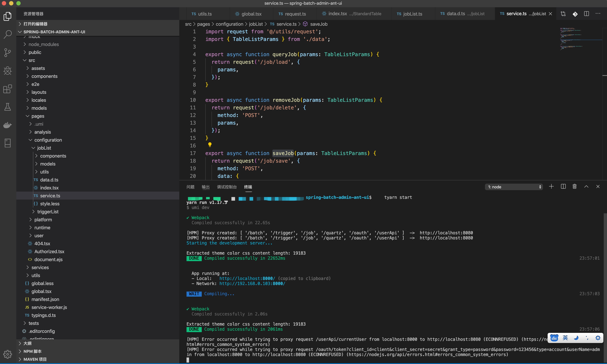This screenshot has width=607, height=364.
Task: Open the Test flask view
Action: click(8, 107)
